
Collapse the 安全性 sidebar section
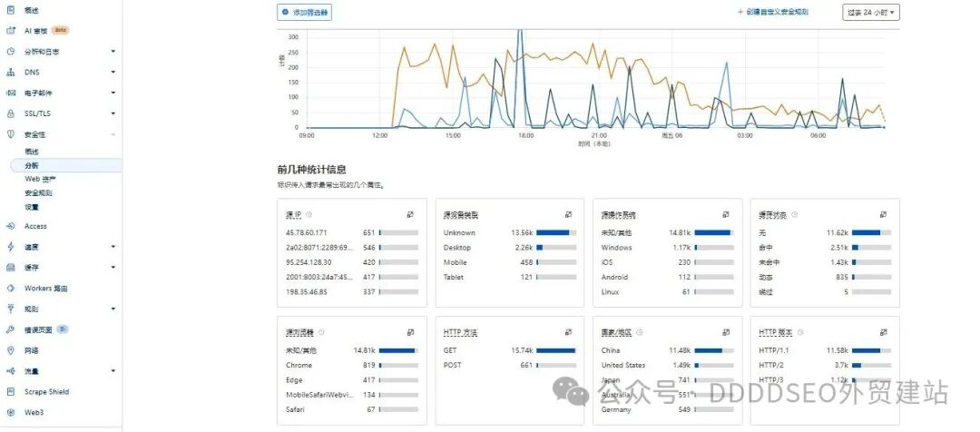(113, 134)
